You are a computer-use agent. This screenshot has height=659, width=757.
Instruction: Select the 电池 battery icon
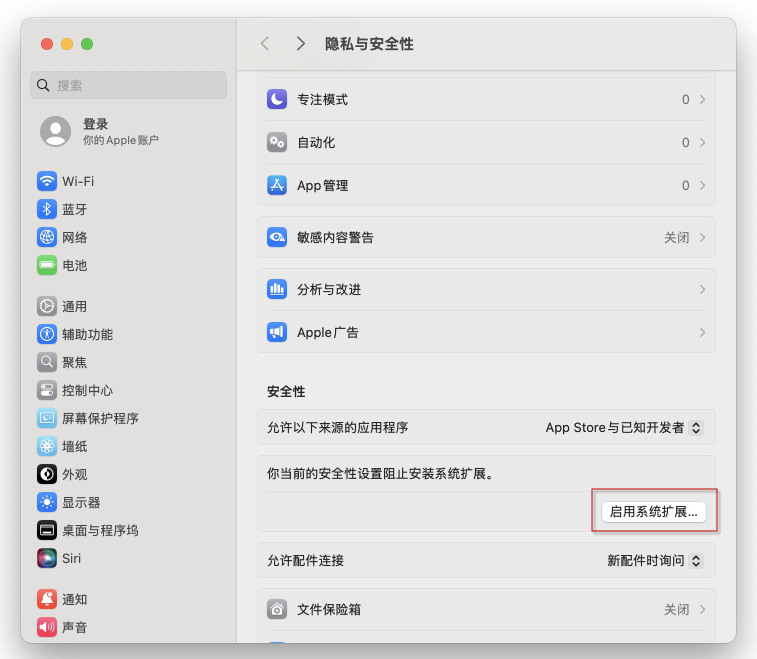[47, 266]
